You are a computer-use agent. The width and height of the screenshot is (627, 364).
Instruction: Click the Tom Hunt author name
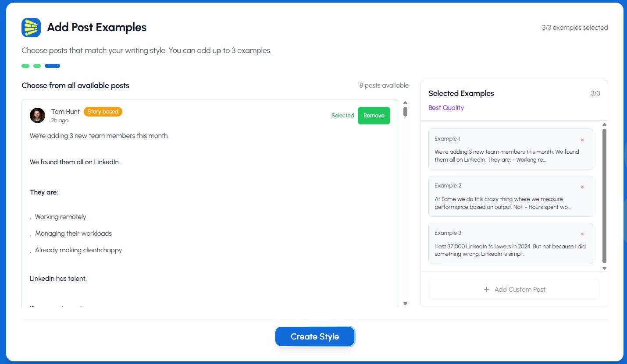pos(65,112)
